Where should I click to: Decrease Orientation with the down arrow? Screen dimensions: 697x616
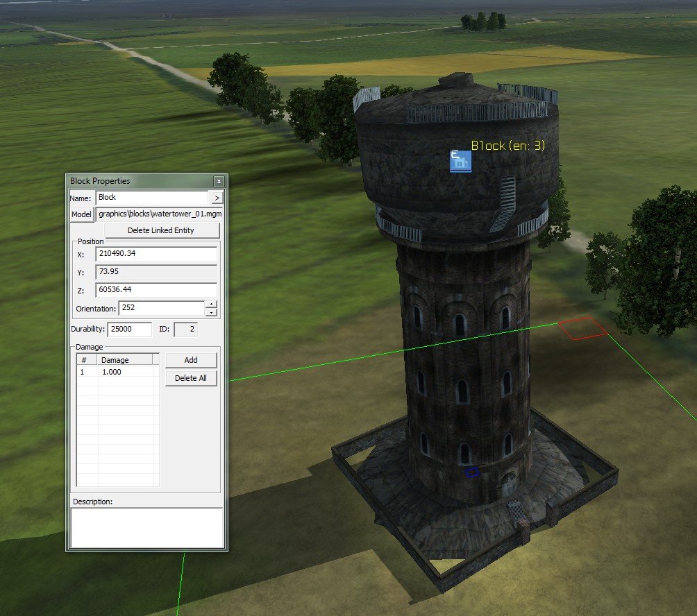(212, 311)
